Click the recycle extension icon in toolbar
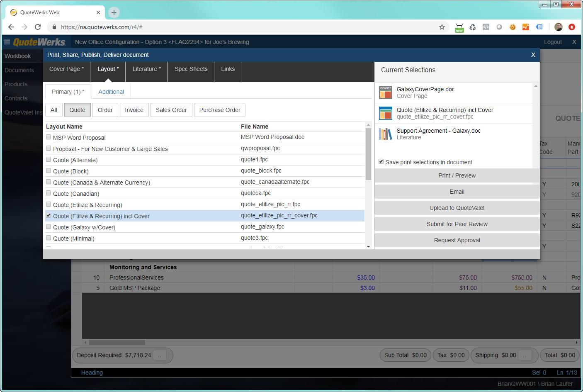The height and width of the screenshot is (392, 583). [x=473, y=27]
